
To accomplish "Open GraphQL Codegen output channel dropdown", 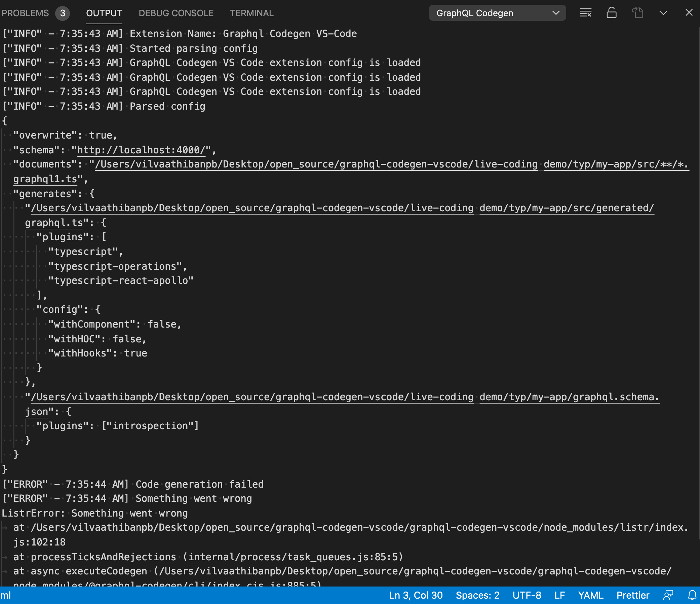I will click(x=497, y=13).
